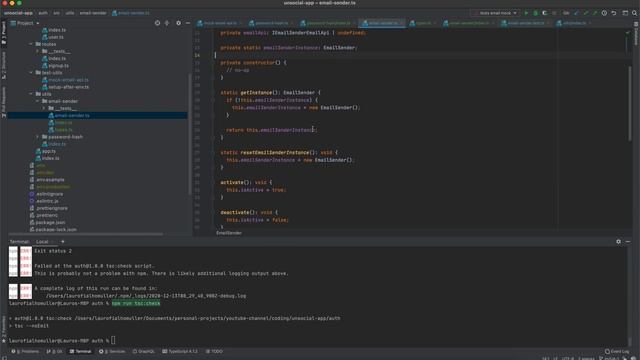Locate current file target icon in Project panel
The height and width of the screenshot is (360, 640).
[x=157, y=23]
